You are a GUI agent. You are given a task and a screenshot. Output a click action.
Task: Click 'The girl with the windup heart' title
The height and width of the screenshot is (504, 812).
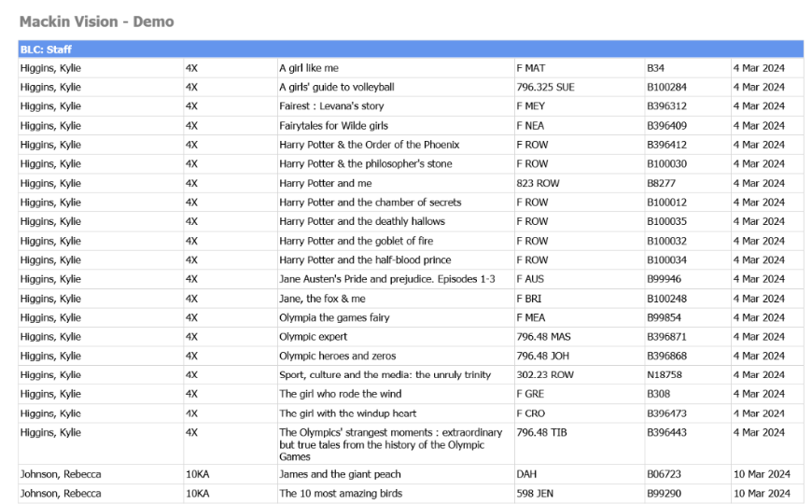coord(347,413)
